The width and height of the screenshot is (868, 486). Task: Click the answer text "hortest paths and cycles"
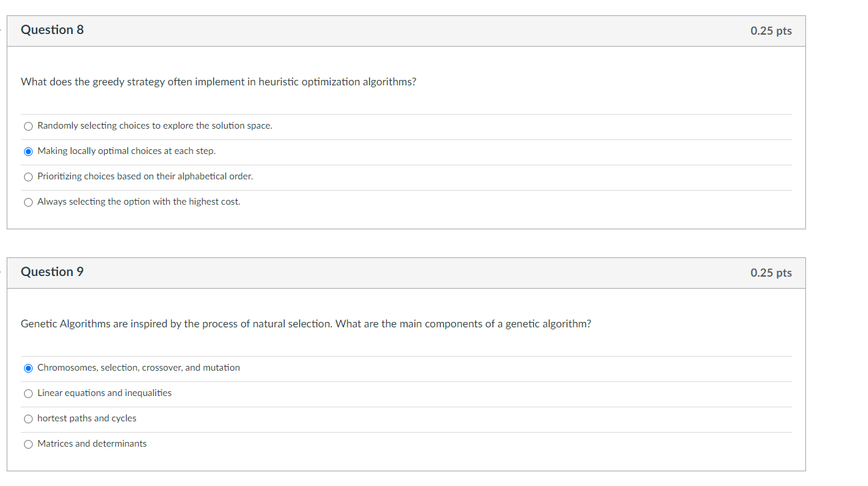87,419
